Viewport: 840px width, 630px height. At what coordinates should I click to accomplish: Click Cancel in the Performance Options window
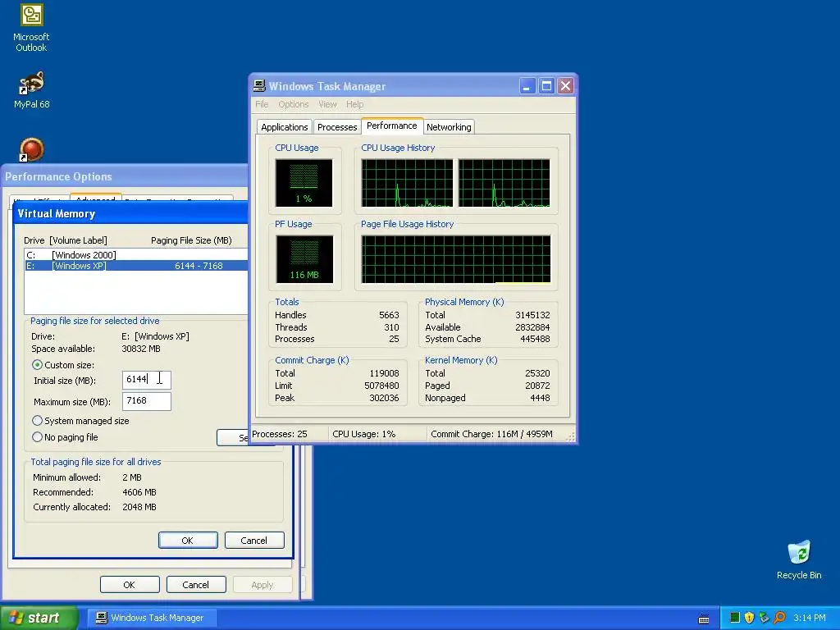point(196,584)
